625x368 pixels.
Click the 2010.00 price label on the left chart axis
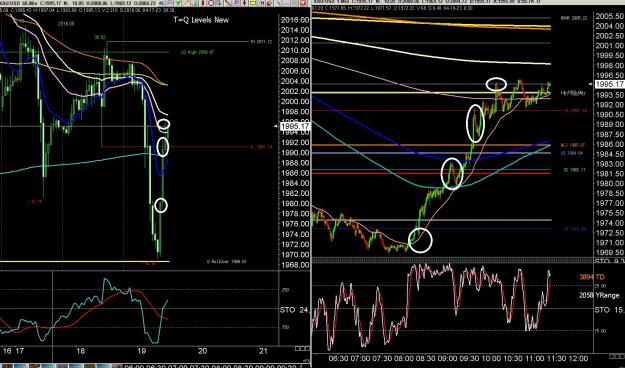click(x=295, y=51)
